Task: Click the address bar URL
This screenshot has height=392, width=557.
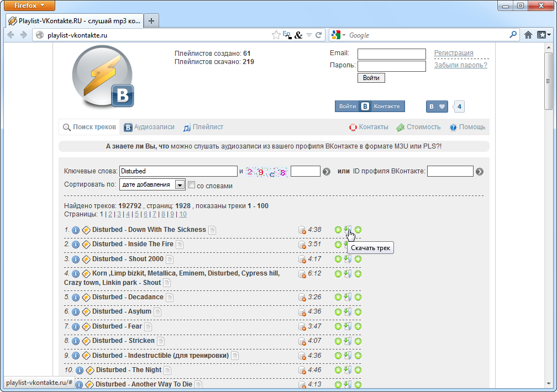Action: tap(77, 35)
